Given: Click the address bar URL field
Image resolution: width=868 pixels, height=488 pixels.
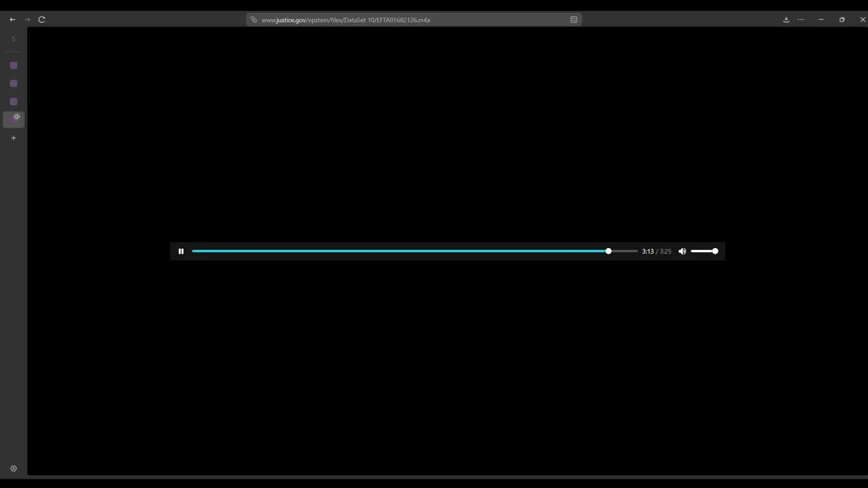Looking at the screenshot, I should pos(414,20).
